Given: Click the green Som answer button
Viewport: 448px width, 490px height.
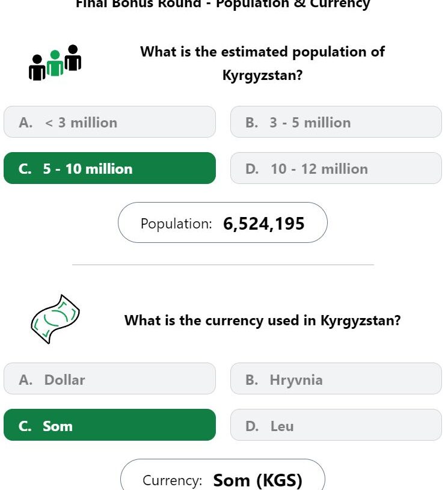Looking at the screenshot, I should pos(109,425).
